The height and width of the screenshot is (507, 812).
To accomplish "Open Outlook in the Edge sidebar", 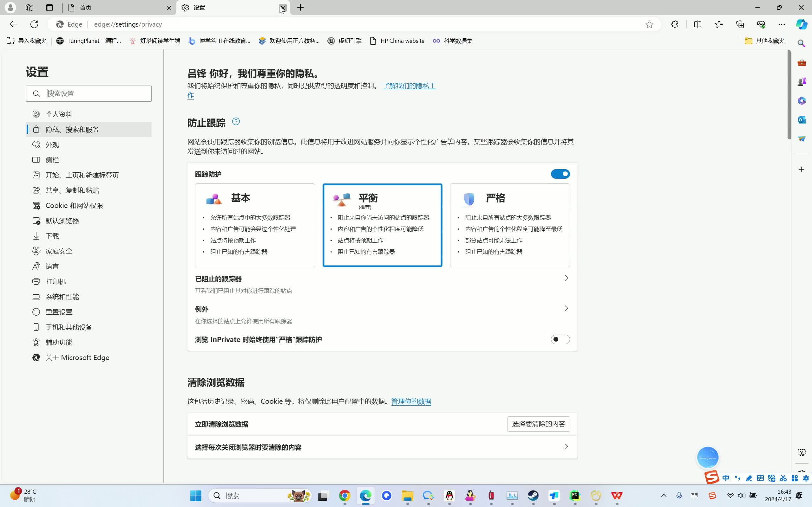I will click(802, 120).
